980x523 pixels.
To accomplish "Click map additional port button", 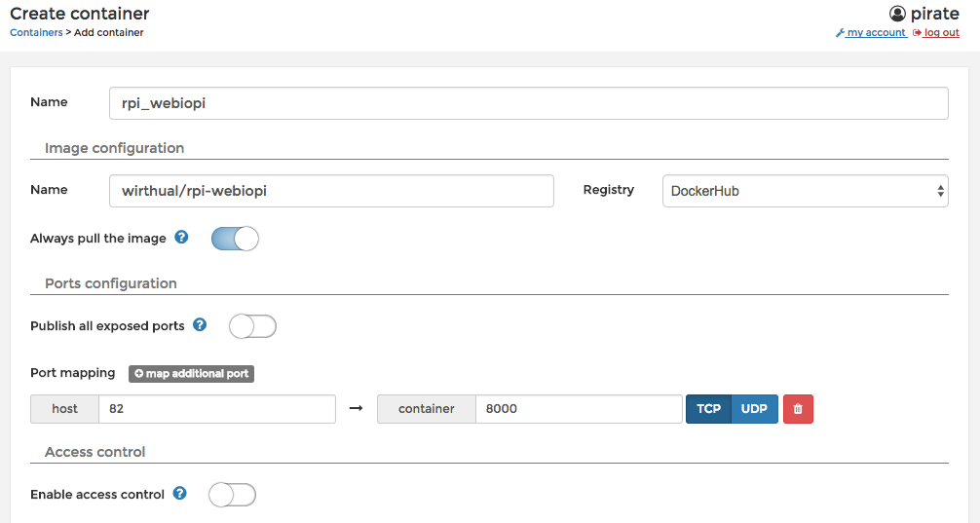I will 191,373.
